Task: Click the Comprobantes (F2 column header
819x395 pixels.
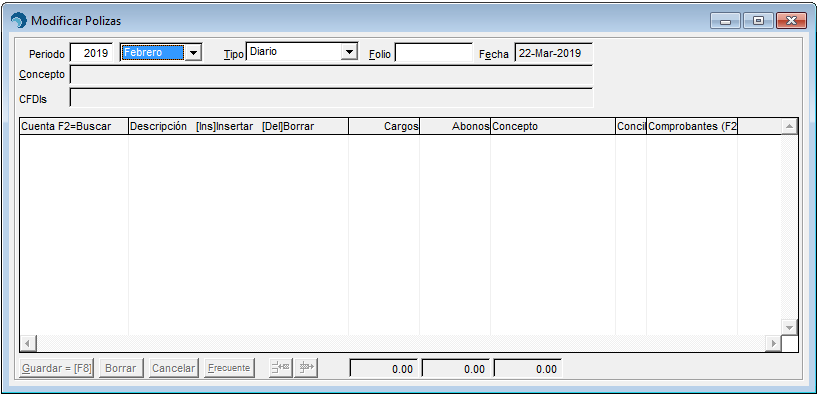Action: (x=692, y=126)
